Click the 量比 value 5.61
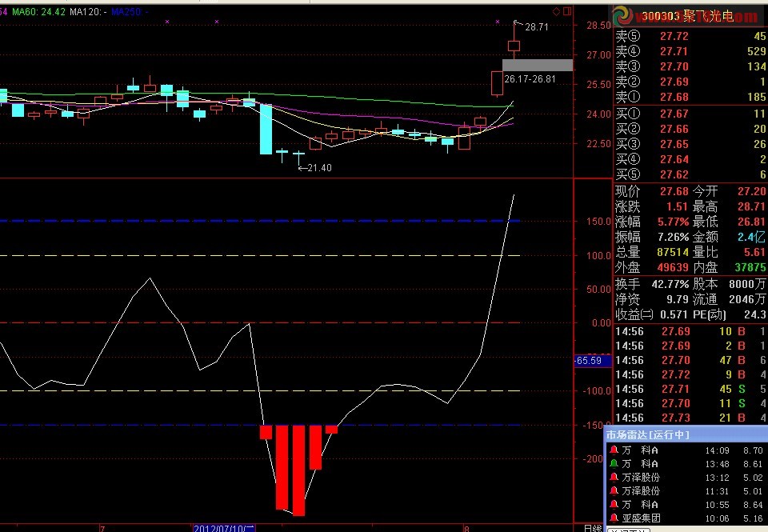Image resolution: width=768 pixels, height=532 pixels. coord(754,252)
